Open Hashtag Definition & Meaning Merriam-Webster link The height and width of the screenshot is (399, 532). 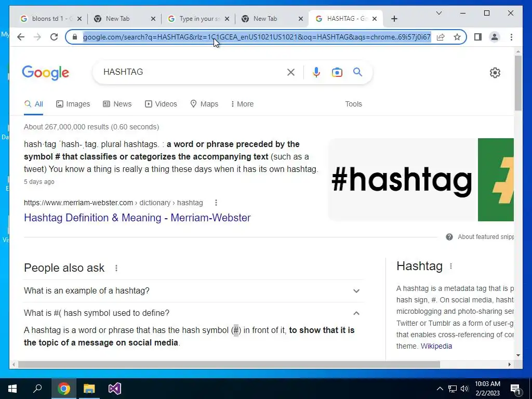click(137, 218)
